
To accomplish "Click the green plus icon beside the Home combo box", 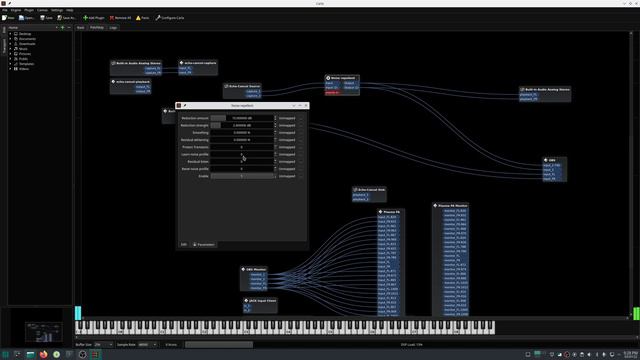I will tap(62, 27).
